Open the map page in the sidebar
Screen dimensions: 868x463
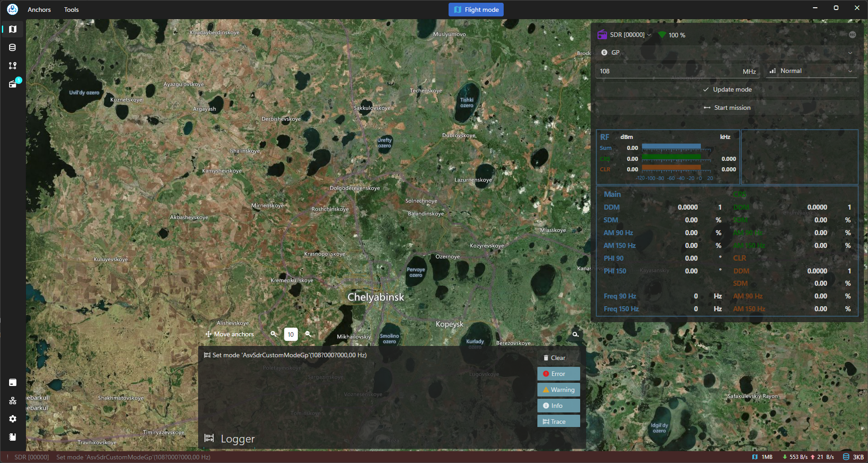(x=13, y=29)
